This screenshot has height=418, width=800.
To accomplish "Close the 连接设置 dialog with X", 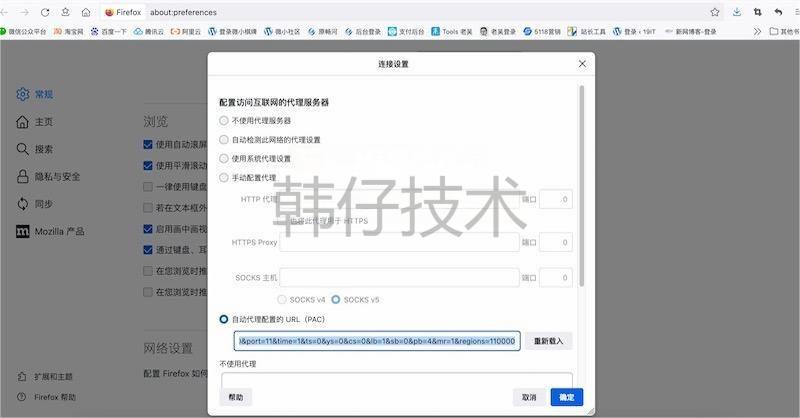I will [582, 64].
